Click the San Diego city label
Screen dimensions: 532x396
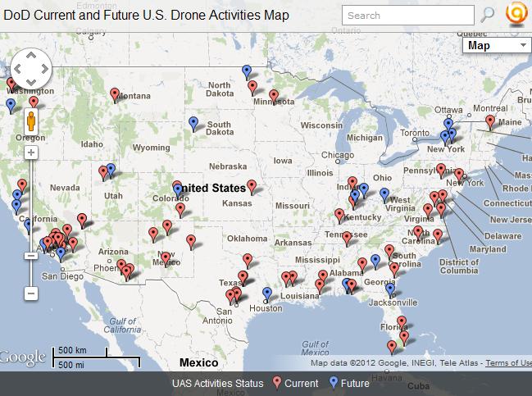pos(62,276)
